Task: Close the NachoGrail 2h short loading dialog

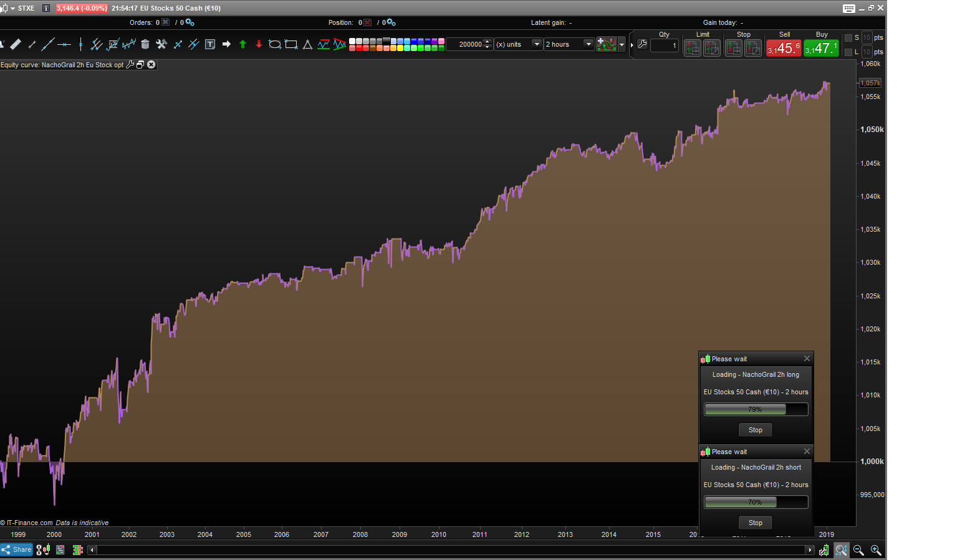Action: point(807,452)
